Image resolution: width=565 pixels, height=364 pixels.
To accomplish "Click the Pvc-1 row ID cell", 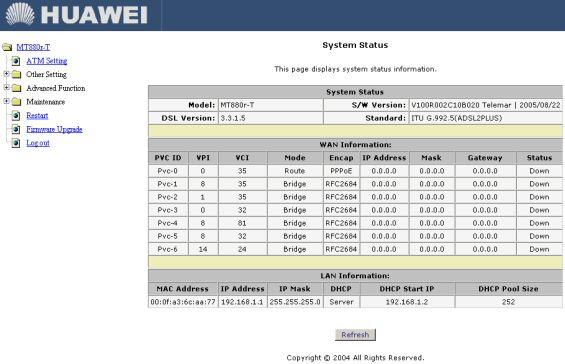I will (x=168, y=184).
